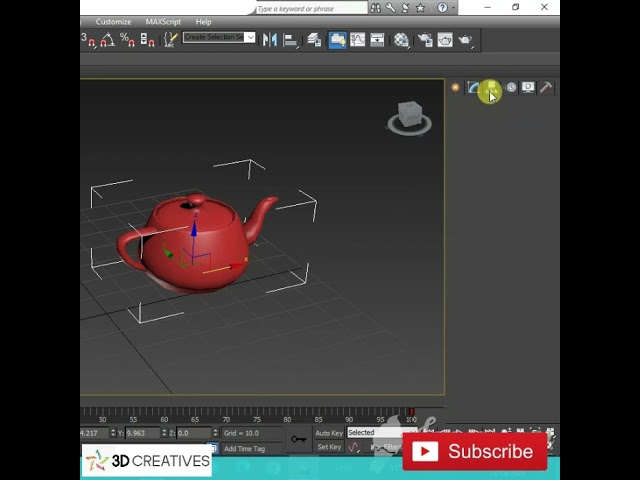This screenshot has height=480, width=640.
Task: Switch to the Create command panel tab
Action: pos(456,87)
